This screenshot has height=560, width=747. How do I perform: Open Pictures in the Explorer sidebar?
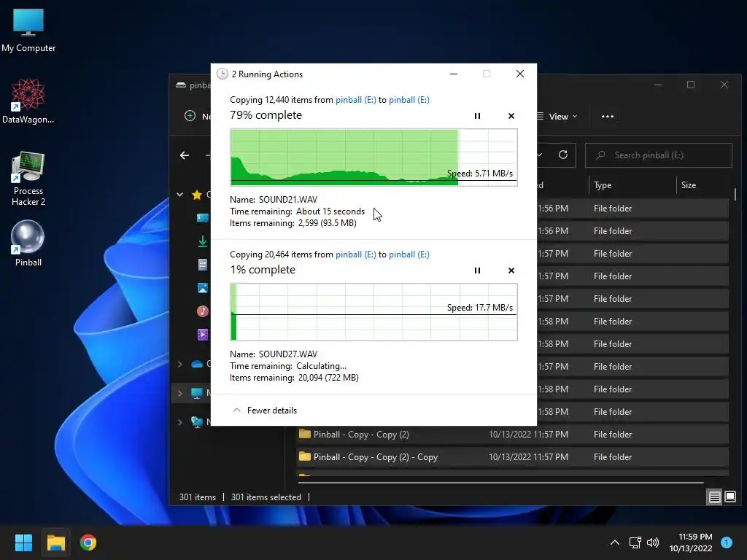click(x=203, y=287)
